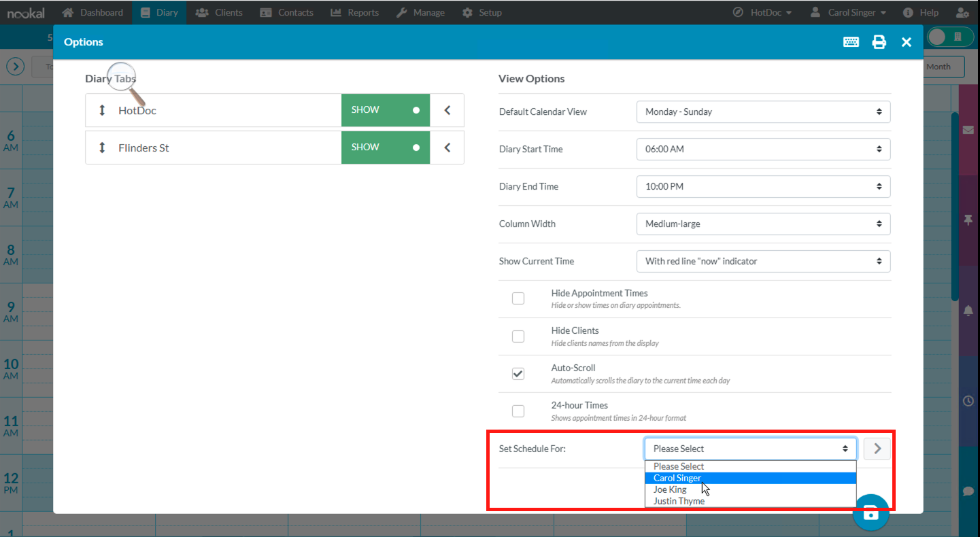
Task: Click chat bubble icon in right sidebar
Action: coord(968,491)
